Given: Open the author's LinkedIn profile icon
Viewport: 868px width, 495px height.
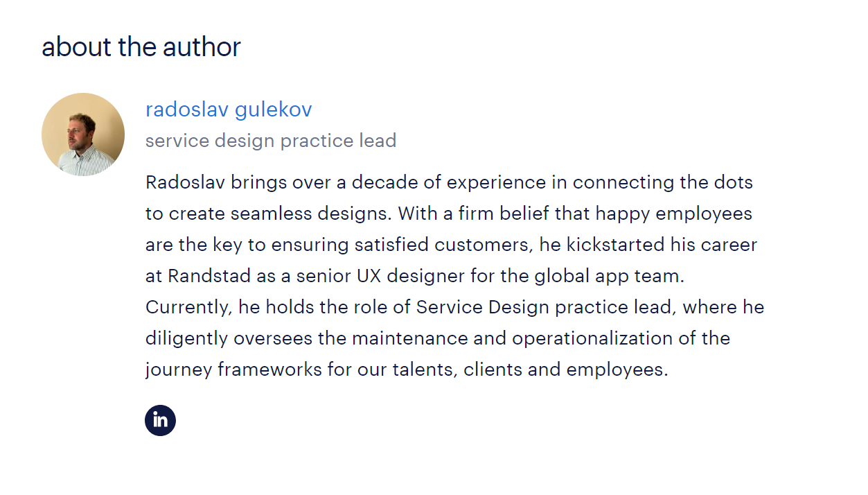Looking at the screenshot, I should (x=160, y=421).
